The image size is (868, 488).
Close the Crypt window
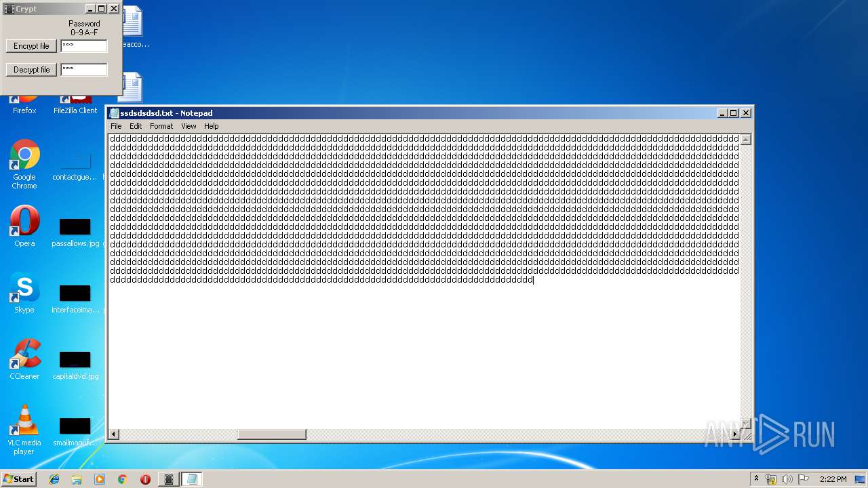pyautogui.click(x=114, y=9)
